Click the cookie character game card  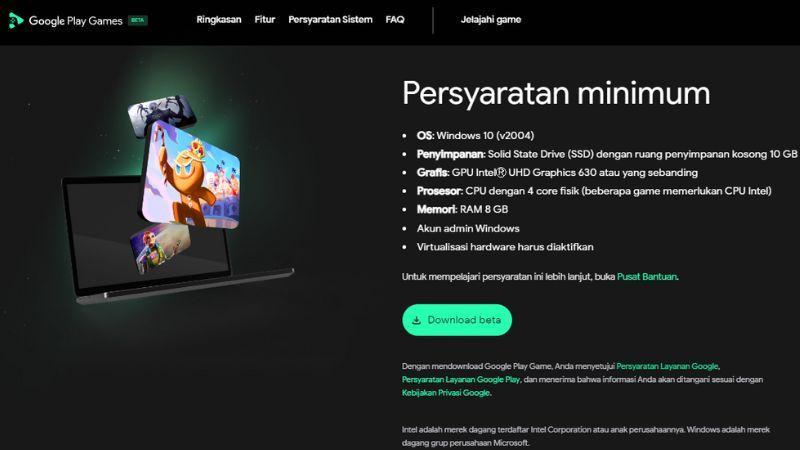point(190,175)
